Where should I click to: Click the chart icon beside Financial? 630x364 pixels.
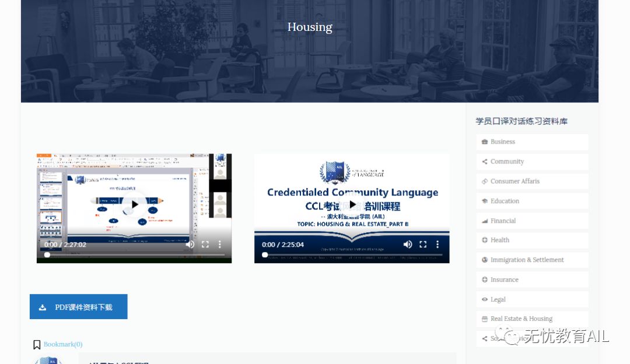pyautogui.click(x=485, y=220)
